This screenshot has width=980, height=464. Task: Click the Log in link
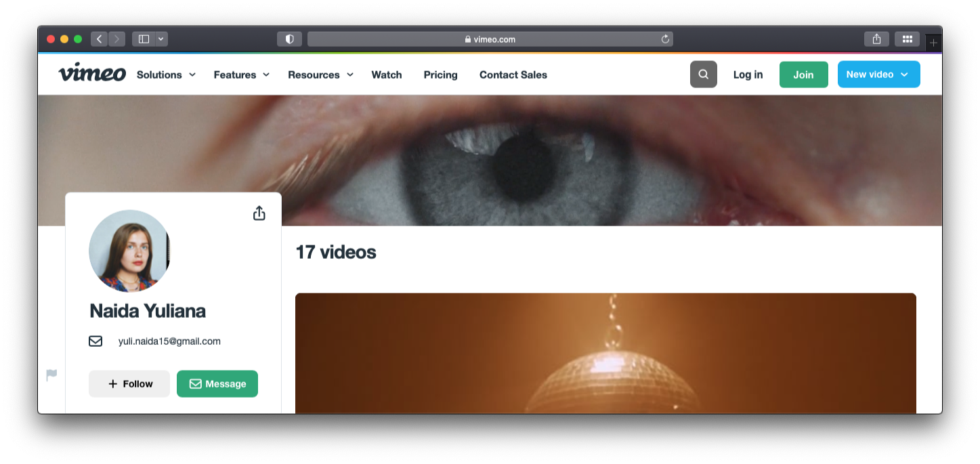[748, 75]
